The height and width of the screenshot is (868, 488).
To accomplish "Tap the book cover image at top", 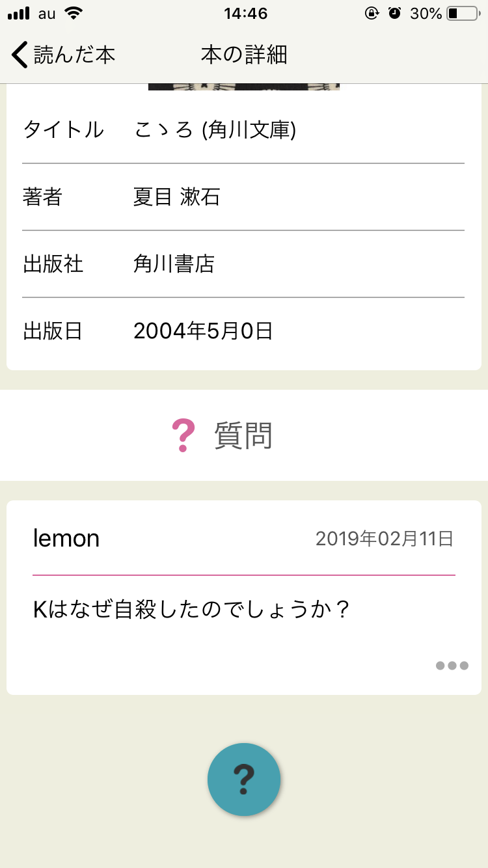I will point(244,87).
